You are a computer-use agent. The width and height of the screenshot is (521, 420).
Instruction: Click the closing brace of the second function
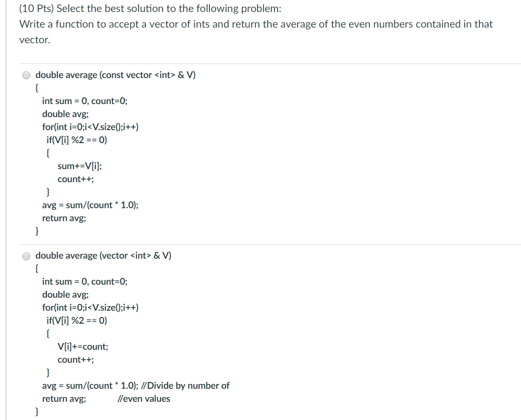[36, 411]
